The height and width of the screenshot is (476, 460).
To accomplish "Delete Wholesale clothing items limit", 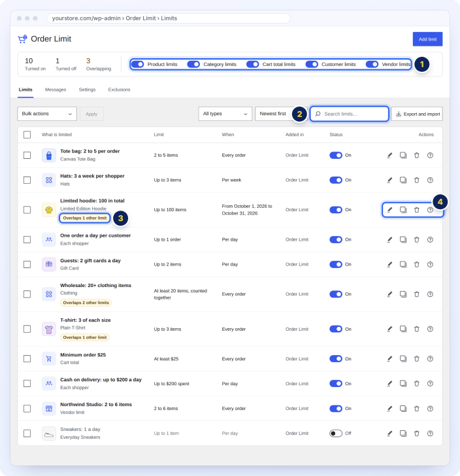I will (x=417, y=294).
